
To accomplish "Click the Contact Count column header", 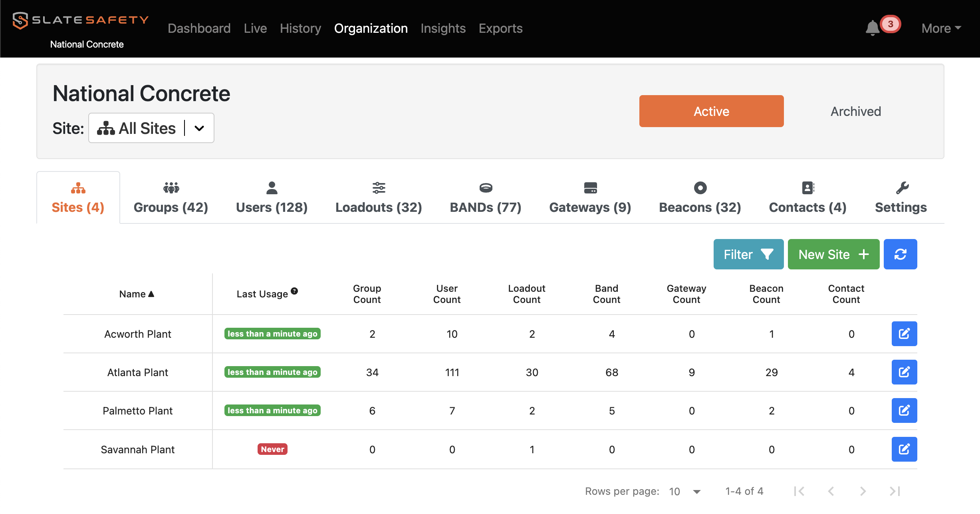I will click(846, 294).
